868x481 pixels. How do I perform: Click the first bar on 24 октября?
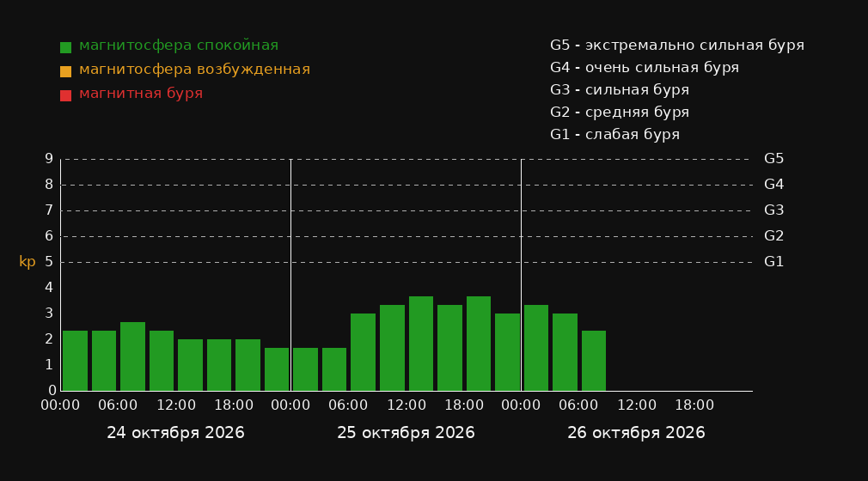click(x=76, y=361)
